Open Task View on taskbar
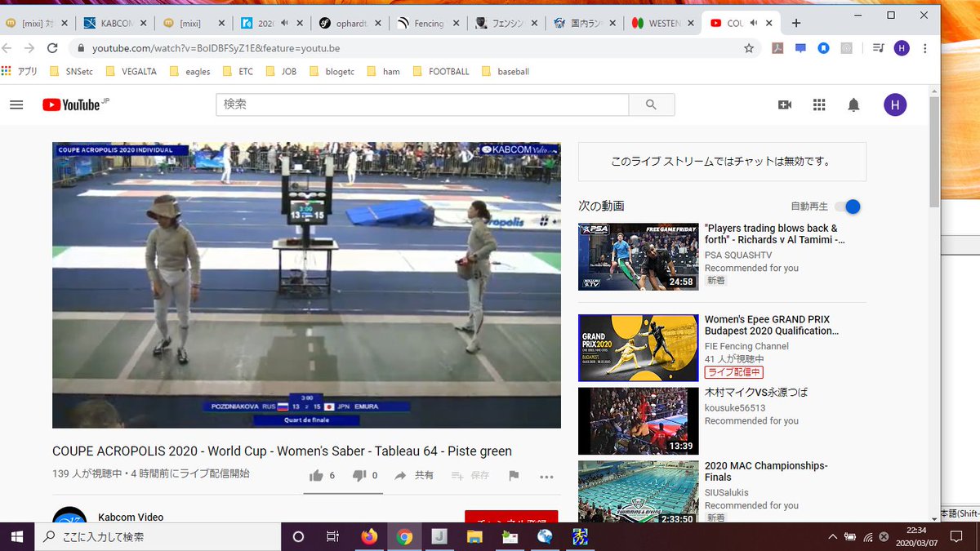The height and width of the screenshot is (551, 980). point(333,536)
